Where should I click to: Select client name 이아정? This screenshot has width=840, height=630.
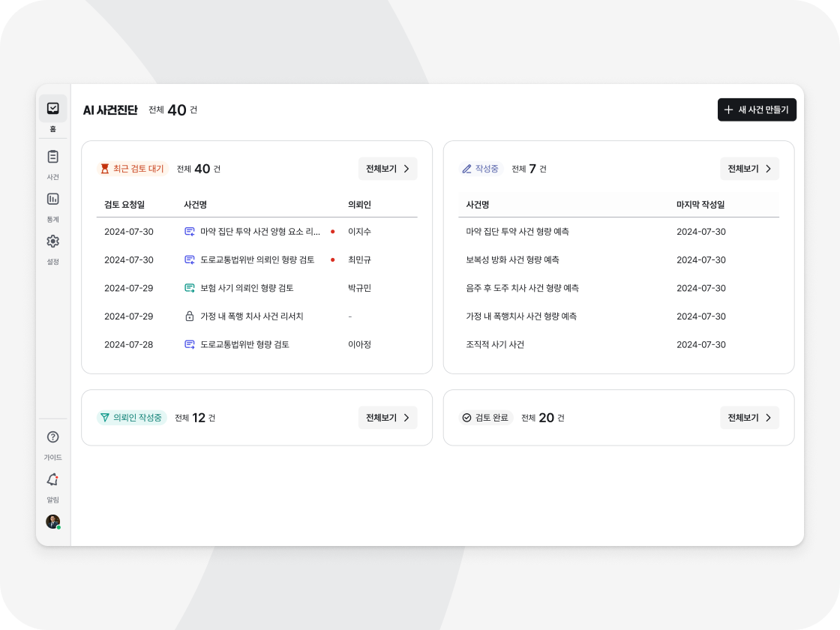pos(359,344)
